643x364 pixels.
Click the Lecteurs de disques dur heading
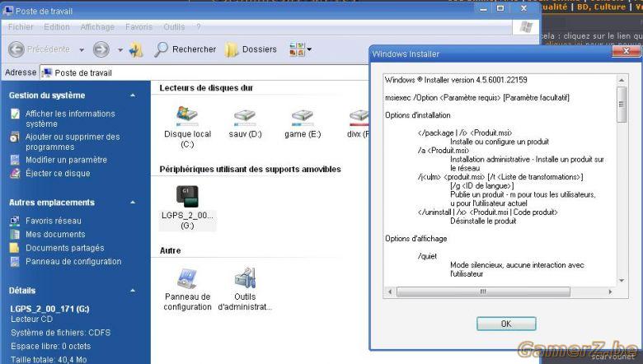click(x=206, y=87)
